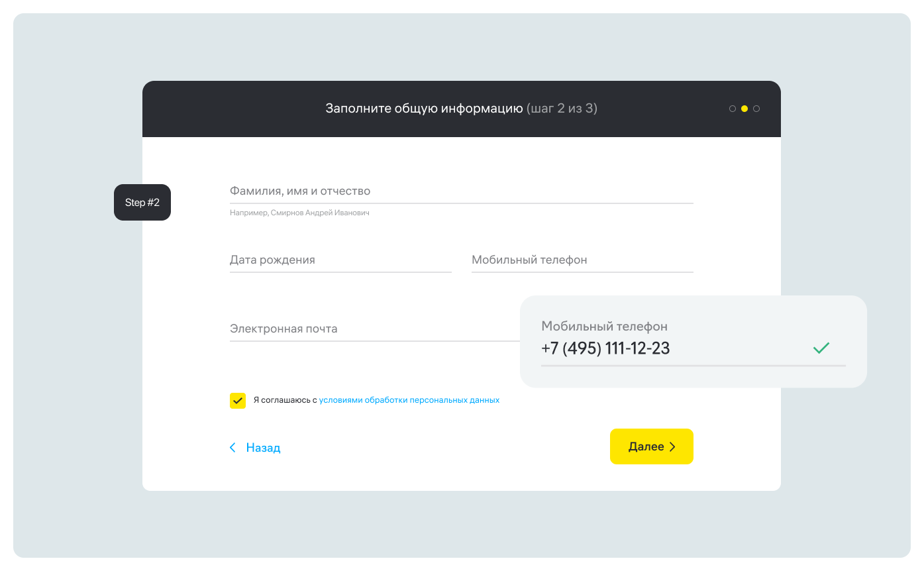The height and width of the screenshot is (571, 924).
Task: Click the 'Я соглашаюсь с' checkbox label
Action: point(285,400)
